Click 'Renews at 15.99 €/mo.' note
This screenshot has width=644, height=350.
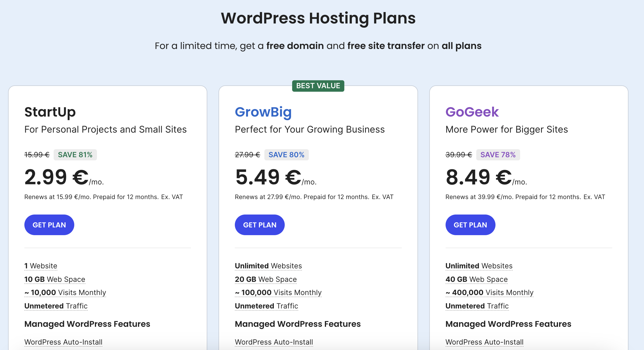click(x=104, y=197)
